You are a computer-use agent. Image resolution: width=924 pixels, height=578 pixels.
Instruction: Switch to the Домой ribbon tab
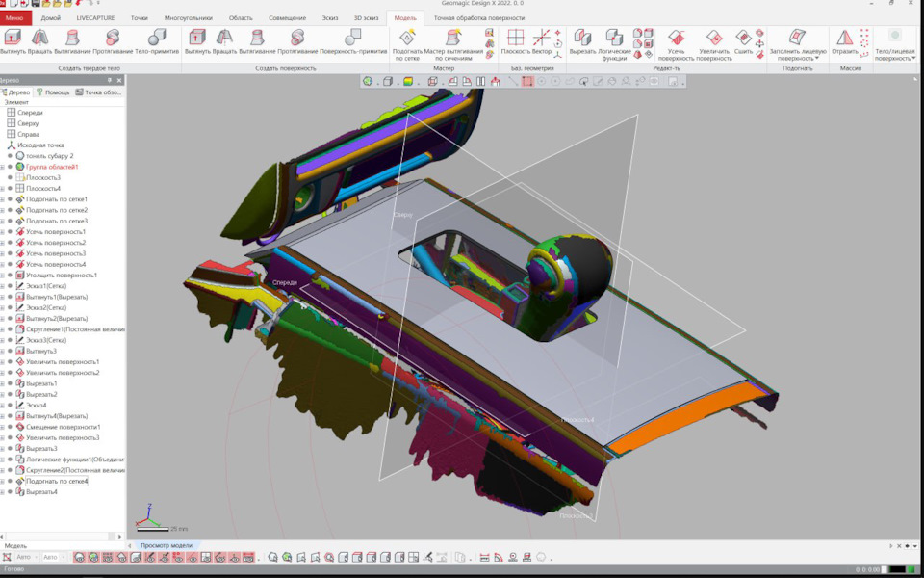(x=51, y=17)
